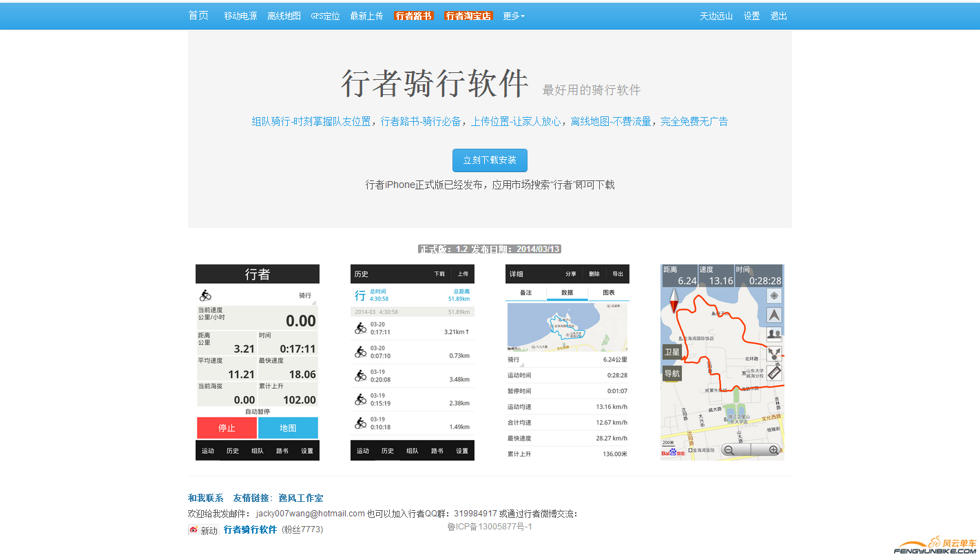Click the zoom-in magnifier on the map
Viewport: 980px width, 557px height.
[x=773, y=450]
